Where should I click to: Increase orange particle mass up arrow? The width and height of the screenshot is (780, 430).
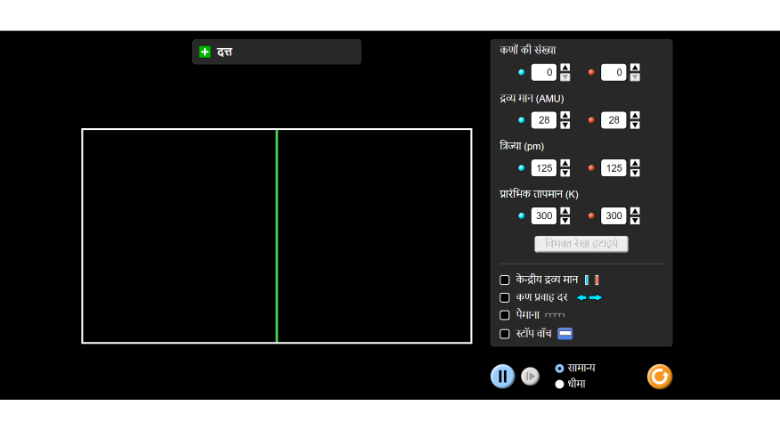tap(635, 116)
